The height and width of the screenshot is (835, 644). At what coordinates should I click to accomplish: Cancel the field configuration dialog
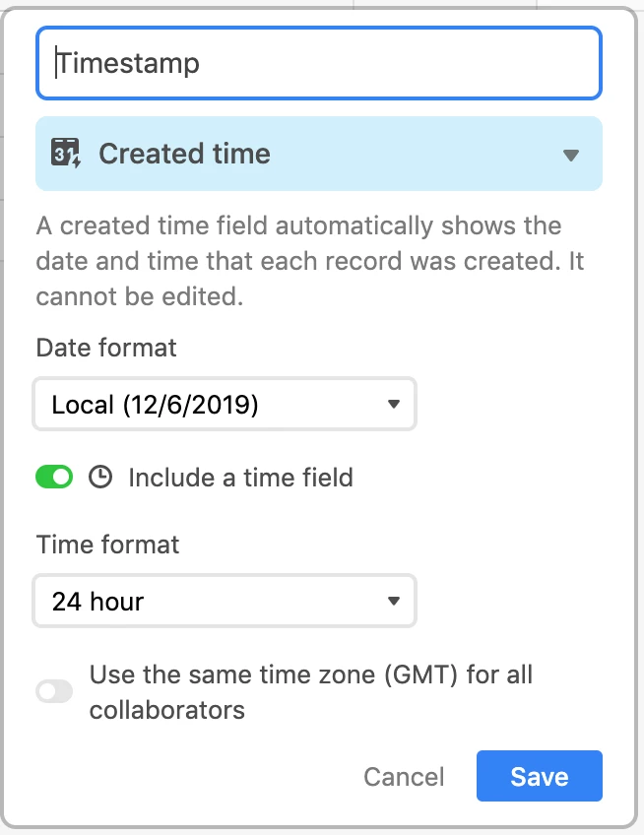click(404, 777)
